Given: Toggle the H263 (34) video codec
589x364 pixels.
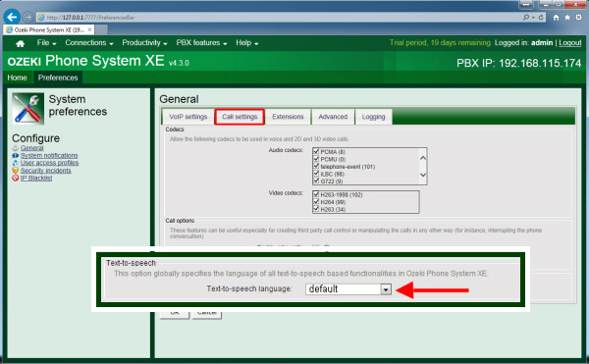Looking at the screenshot, I should pos(316,209).
